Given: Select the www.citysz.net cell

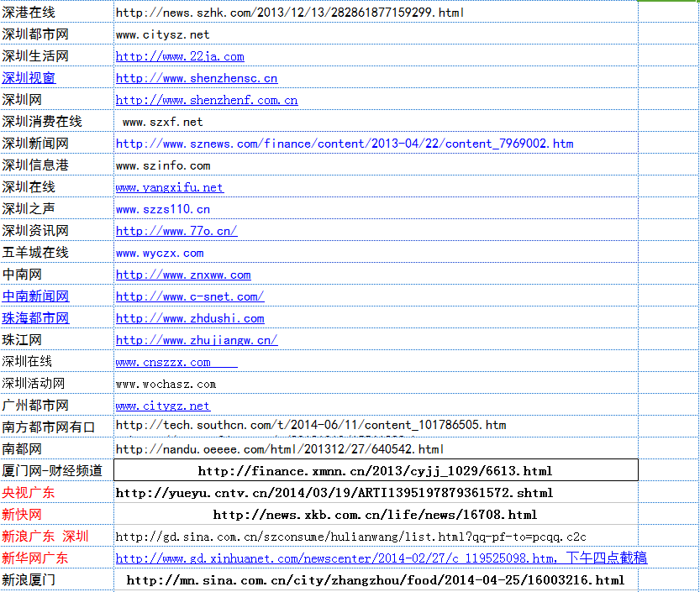Looking at the screenshot, I should pos(376,34).
